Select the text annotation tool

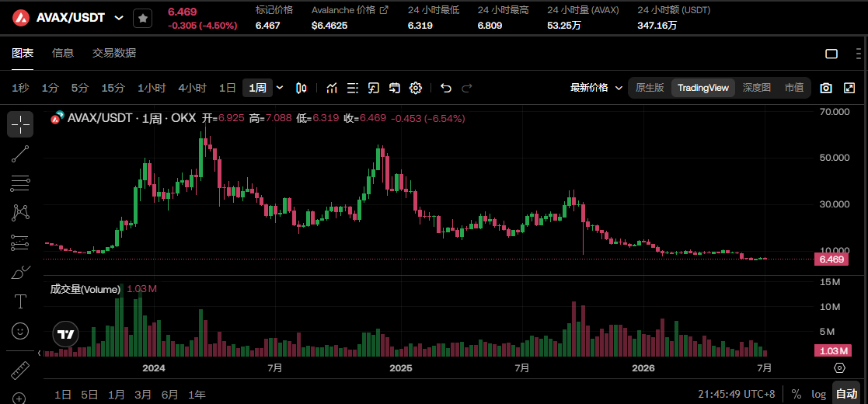[20, 301]
